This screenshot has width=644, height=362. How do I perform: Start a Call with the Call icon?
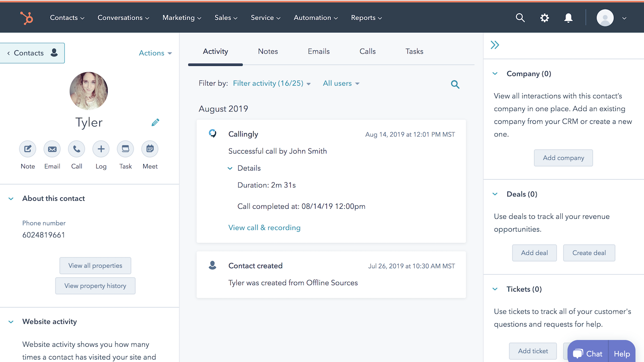[x=76, y=148]
